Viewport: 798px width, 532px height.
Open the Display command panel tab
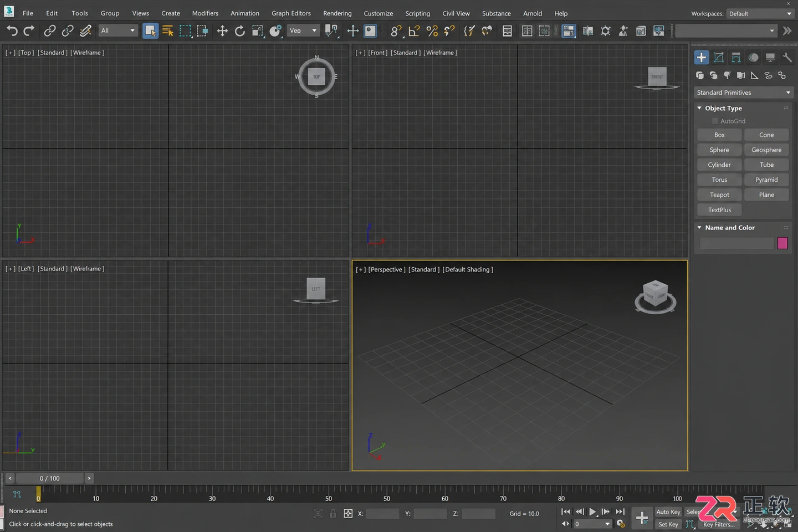(770, 57)
